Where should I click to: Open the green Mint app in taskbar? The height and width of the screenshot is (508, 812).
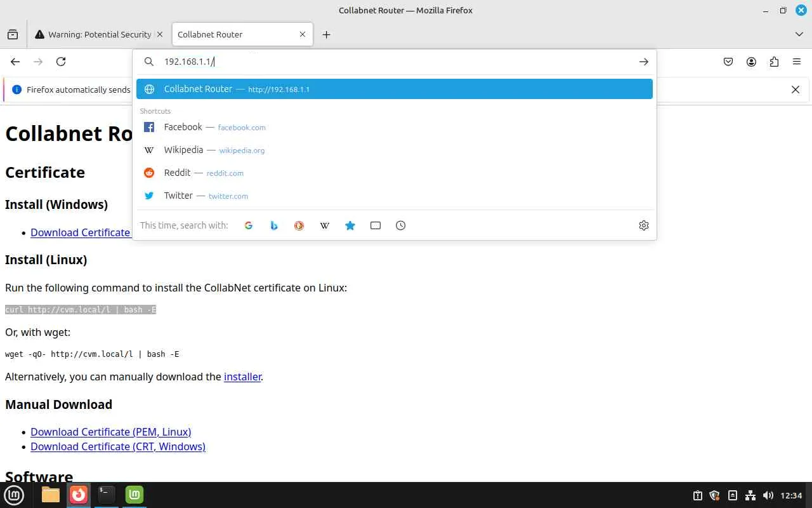point(134,495)
